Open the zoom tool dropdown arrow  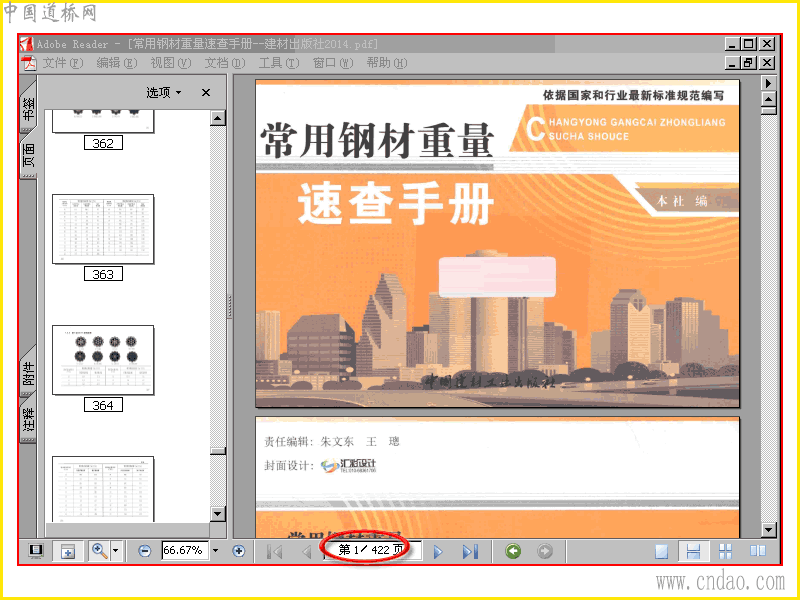click(115, 551)
